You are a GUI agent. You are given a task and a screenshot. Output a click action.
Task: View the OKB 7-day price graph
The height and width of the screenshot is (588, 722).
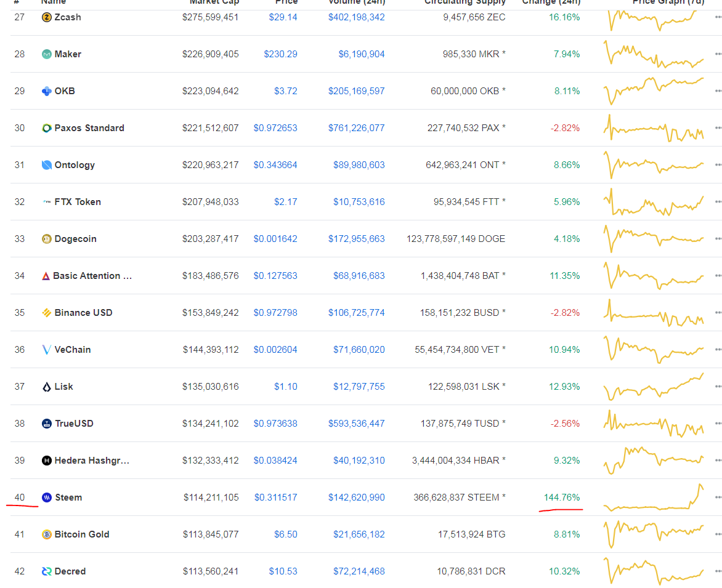pos(654,91)
